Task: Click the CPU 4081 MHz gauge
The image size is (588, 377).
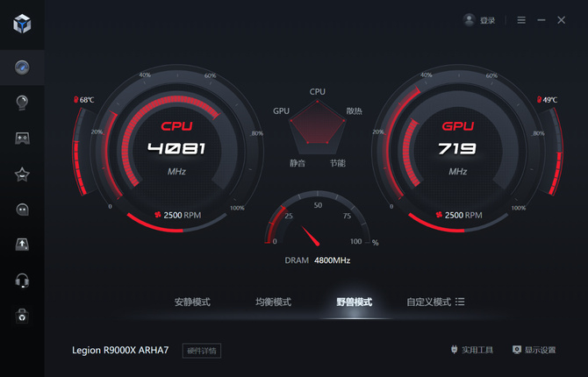Action: (x=176, y=148)
